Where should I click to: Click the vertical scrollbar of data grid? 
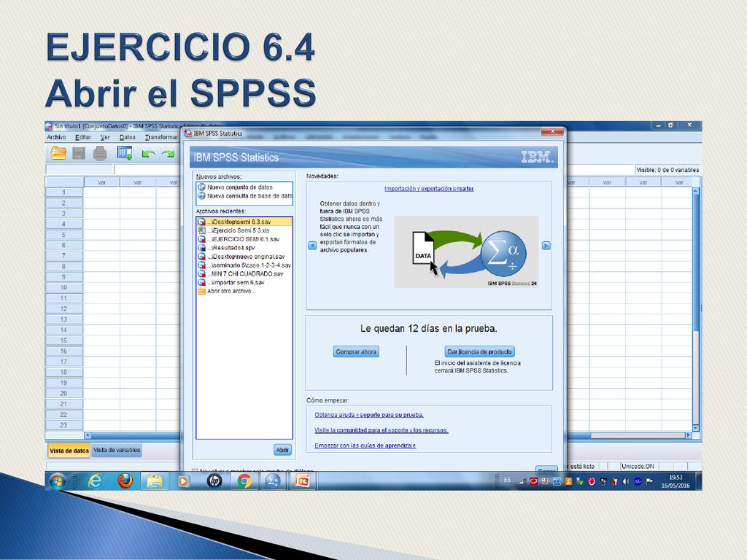695,309
